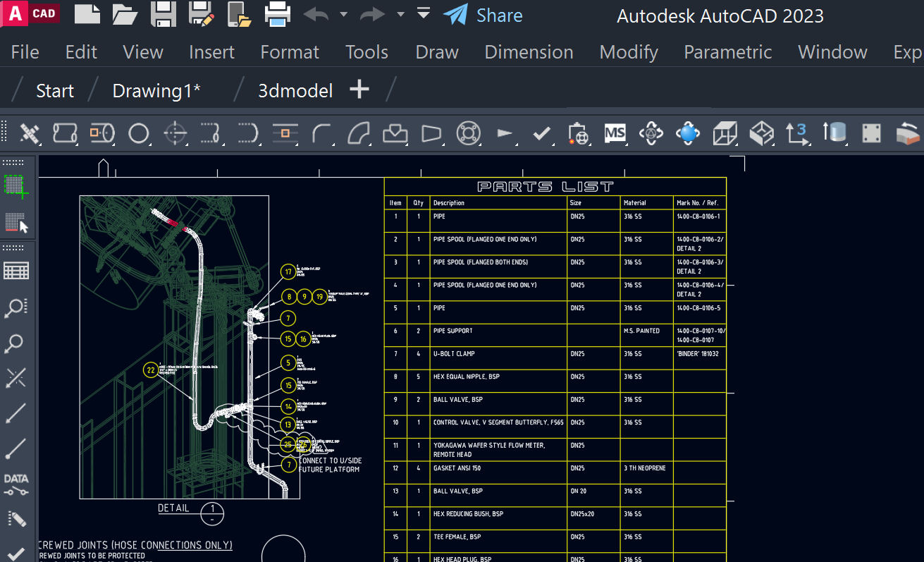Click the crossed dashed lines arrow icon
Viewport: 924px width, 562px height.
tap(16, 378)
